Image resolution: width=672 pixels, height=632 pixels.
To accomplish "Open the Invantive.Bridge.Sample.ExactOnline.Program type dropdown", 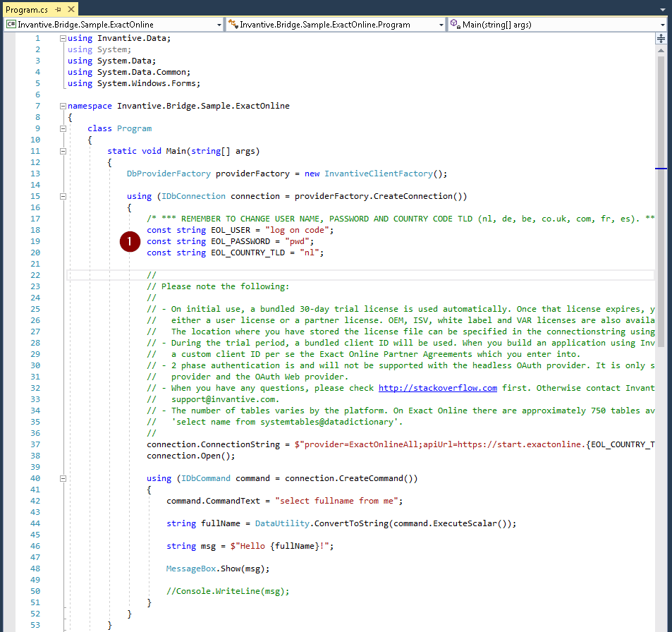I will (x=336, y=25).
